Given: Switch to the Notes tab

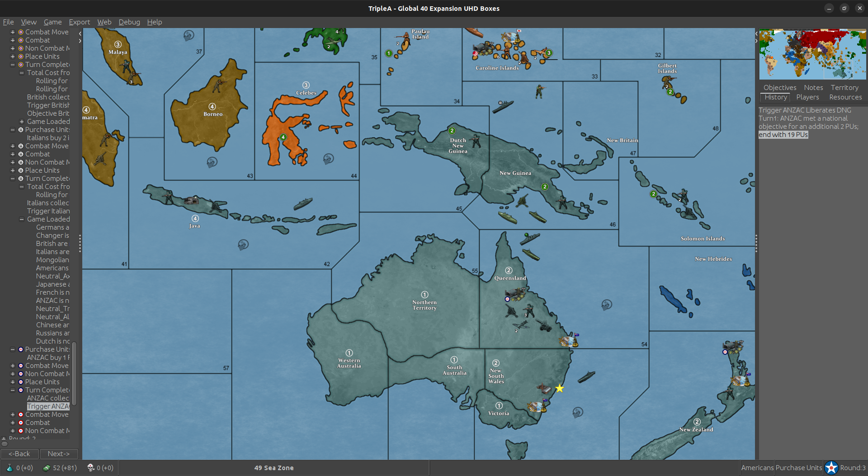Looking at the screenshot, I should (x=813, y=87).
